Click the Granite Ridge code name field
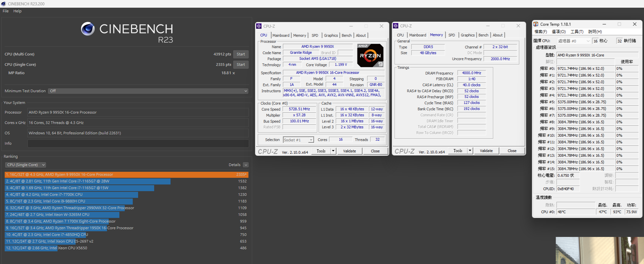 [301, 52]
